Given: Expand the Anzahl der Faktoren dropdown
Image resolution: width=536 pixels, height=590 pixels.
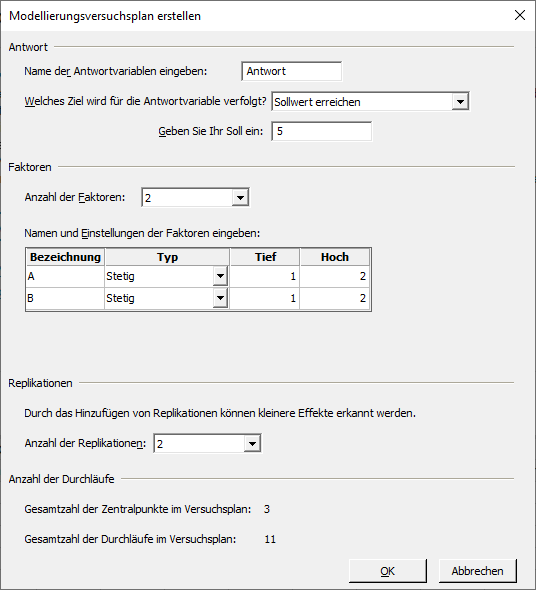Looking at the screenshot, I should pos(195,198).
